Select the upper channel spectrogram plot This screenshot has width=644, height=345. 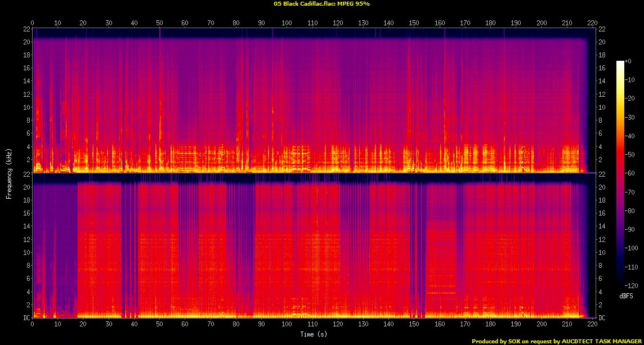[x=310, y=100]
